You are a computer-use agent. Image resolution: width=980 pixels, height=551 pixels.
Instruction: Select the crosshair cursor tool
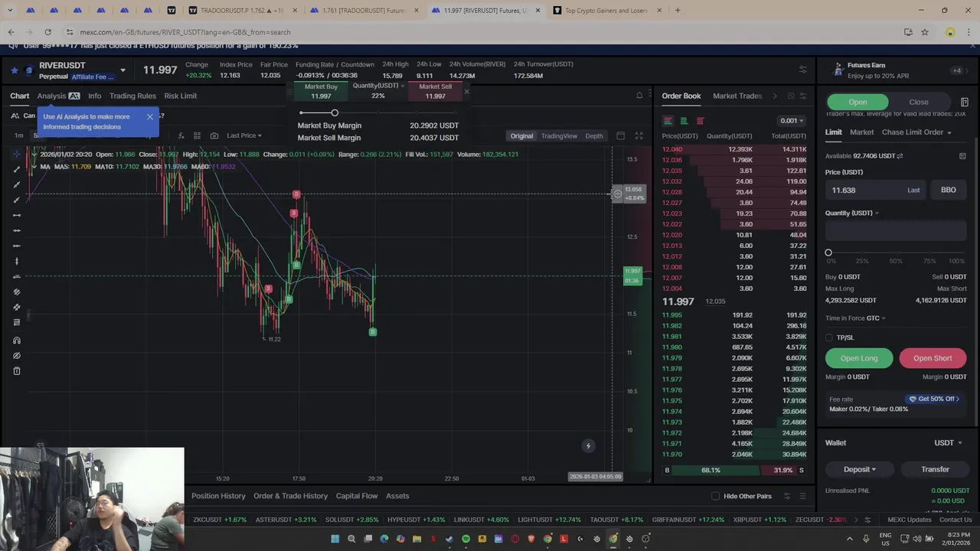point(17,154)
